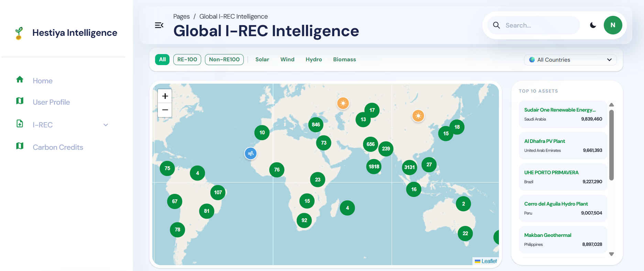Click the User Profile map icon
The image size is (644, 271).
20,101
